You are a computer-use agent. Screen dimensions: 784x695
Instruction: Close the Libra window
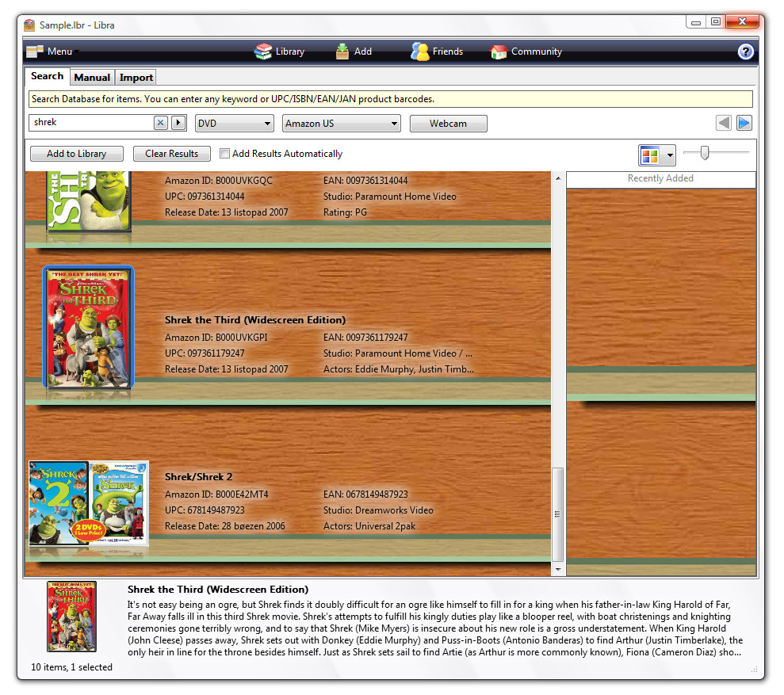point(743,22)
